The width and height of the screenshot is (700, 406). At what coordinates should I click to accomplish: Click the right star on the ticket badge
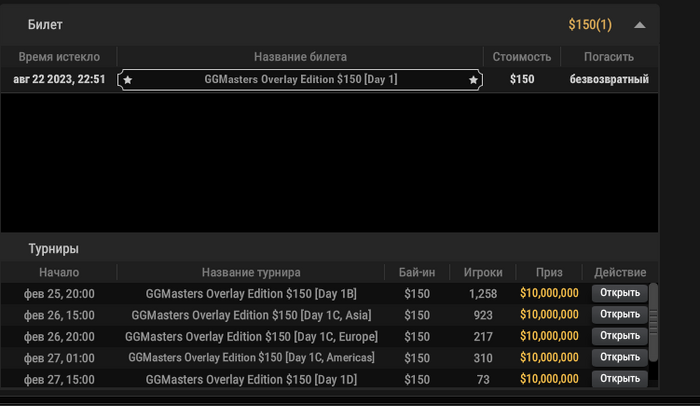(x=473, y=80)
